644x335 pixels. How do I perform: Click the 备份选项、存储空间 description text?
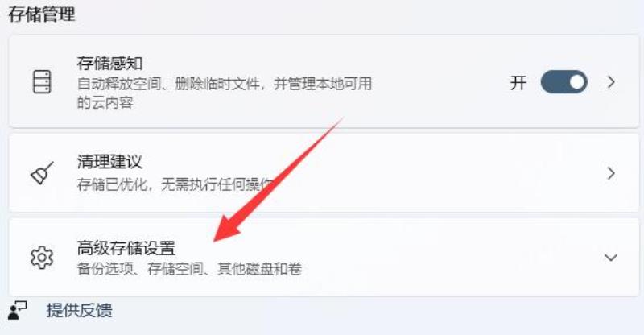(189, 269)
